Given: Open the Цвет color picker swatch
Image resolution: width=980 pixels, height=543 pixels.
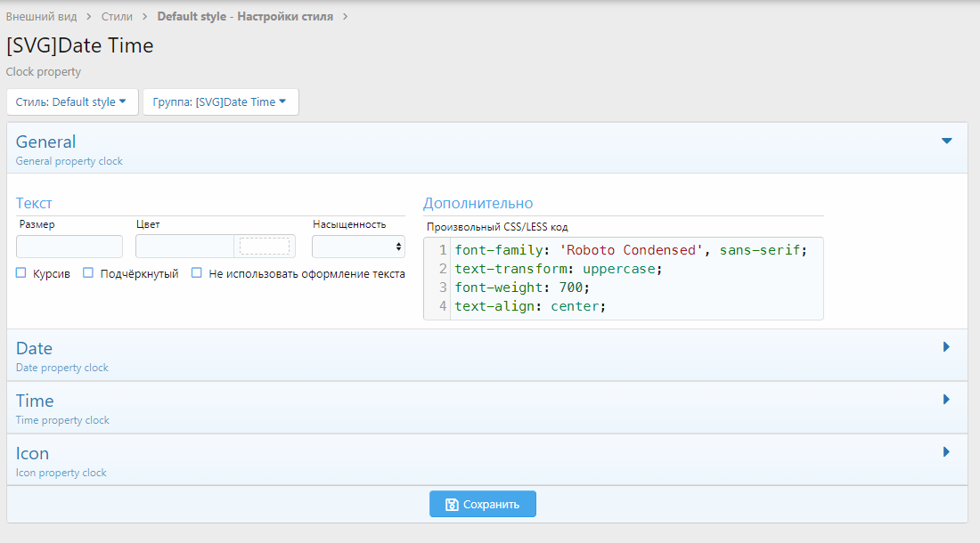Looking at the screenshot, I should (265, 247).
